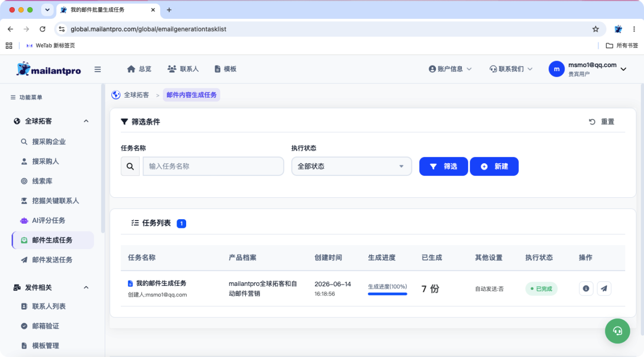The width and height of the screenshot is (644, 357).
Task: Collapse the 全球拓客 sidebar section
Action: [86, 121]
